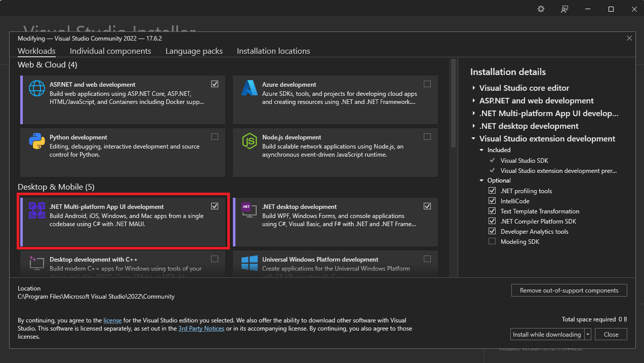Image resolution: width=644 pixels, height=363 pixels.
Task: Check the Python development workload
Action: coord(215,137)
